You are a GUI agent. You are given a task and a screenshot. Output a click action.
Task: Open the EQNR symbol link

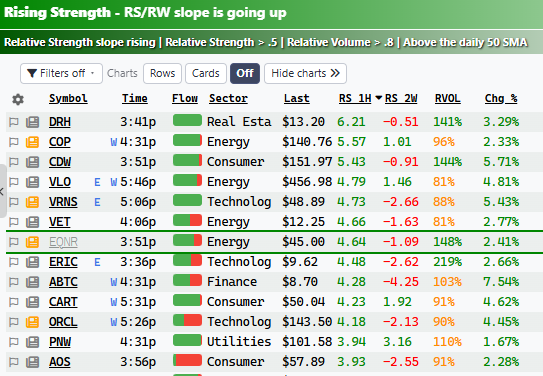[x=63, y=242]
